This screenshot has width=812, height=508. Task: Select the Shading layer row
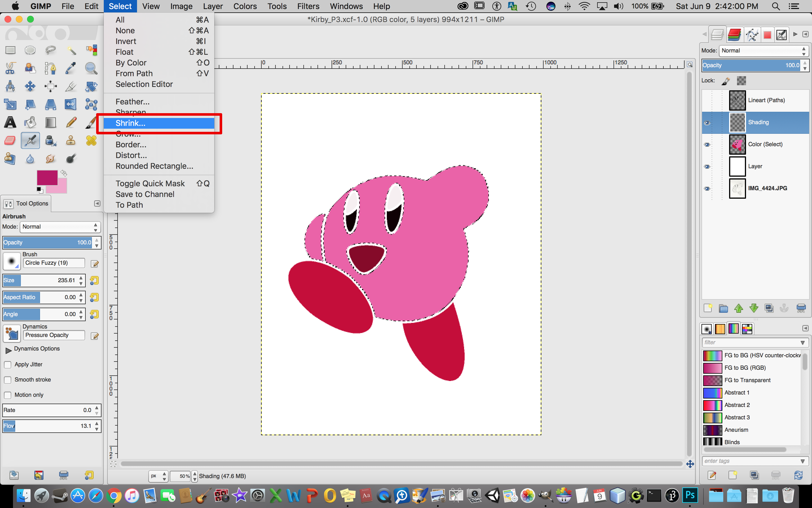pyautogui.click(x=755, y=123)
